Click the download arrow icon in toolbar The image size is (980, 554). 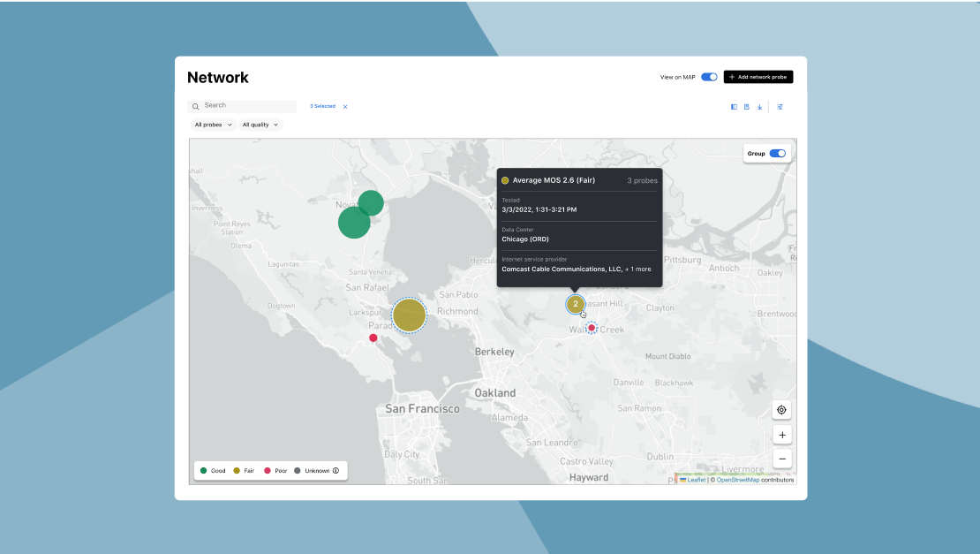coord(759,107)
